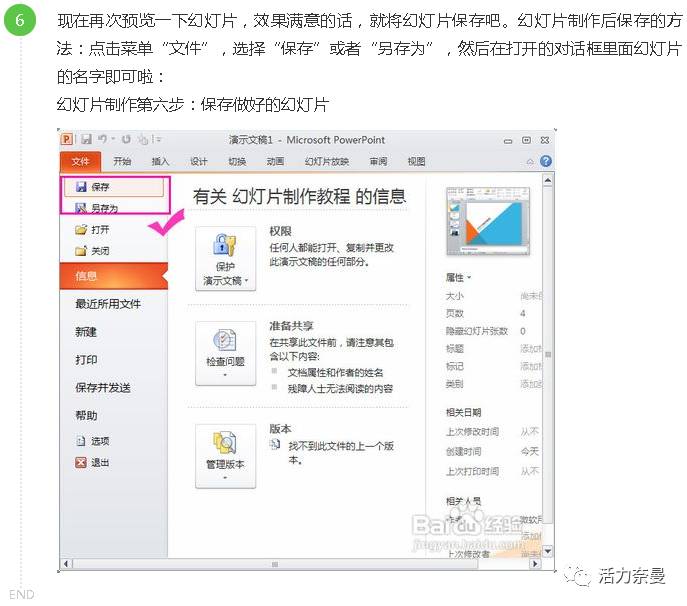Click the 权限 heading text

coord(280,231)
